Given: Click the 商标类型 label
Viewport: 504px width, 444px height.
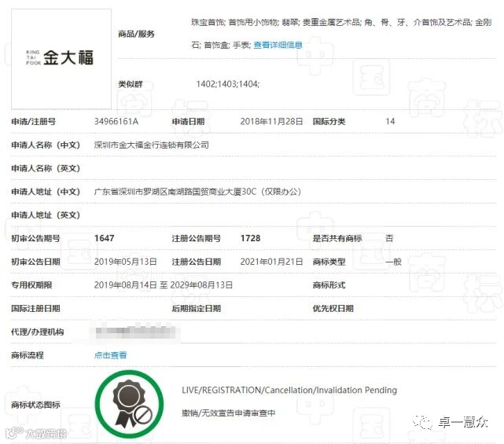Looking at the screenshot, I should click(329, 262).
